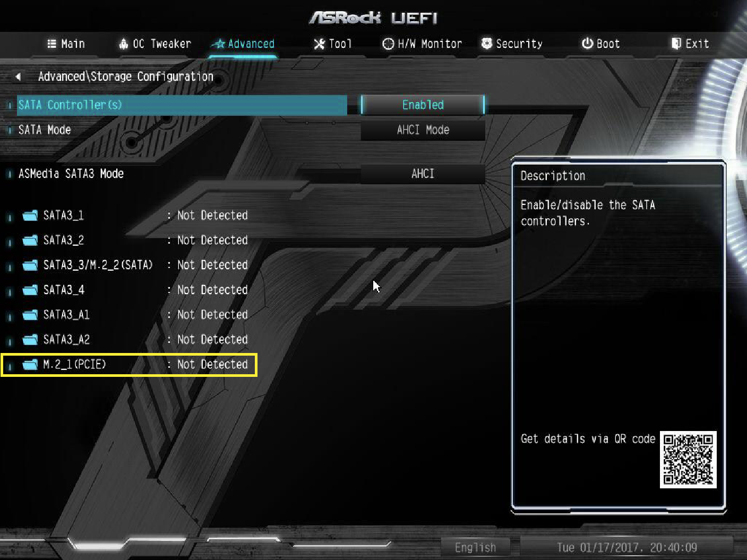The height and width of the screenshot is (560, 747).
Task: Click the Tool wrench icon
Action: pos(319,44)
